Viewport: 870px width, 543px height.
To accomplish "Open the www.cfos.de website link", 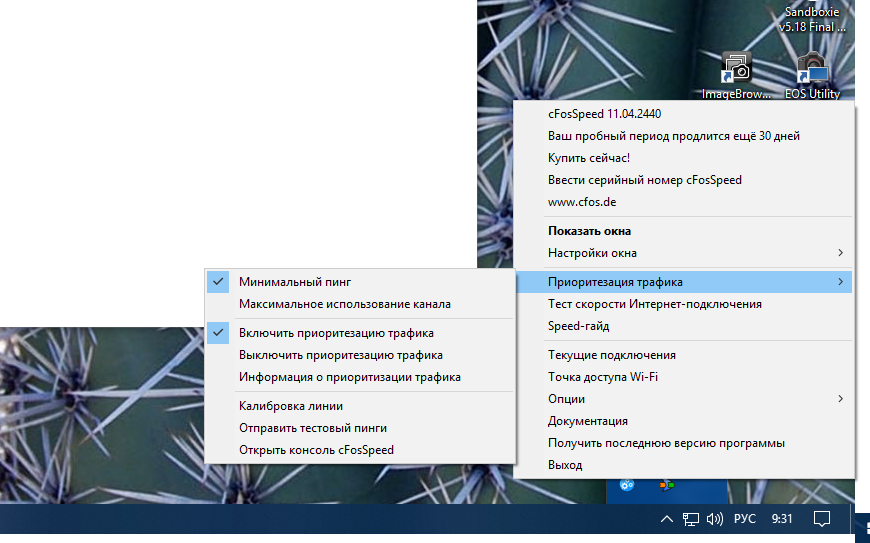I will coord(684,202).
